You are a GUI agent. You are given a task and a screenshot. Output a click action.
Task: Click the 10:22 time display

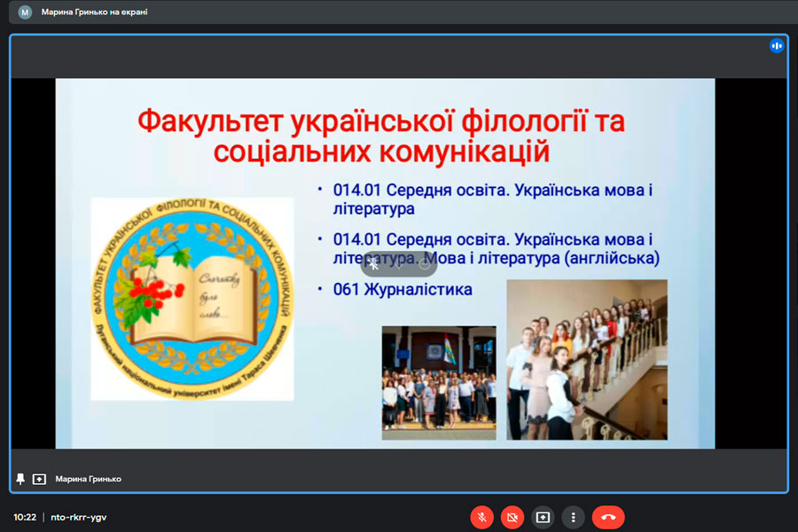pyautogui.click(x=25, y=517)
